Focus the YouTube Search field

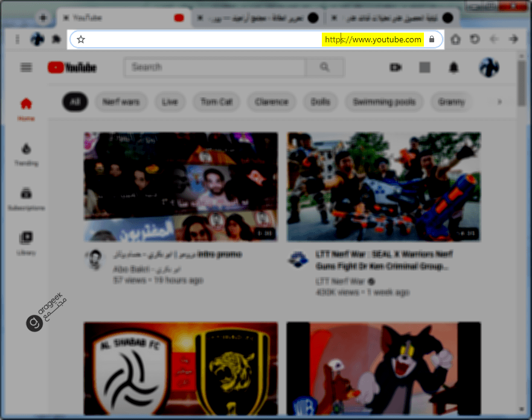click(216, 67)
